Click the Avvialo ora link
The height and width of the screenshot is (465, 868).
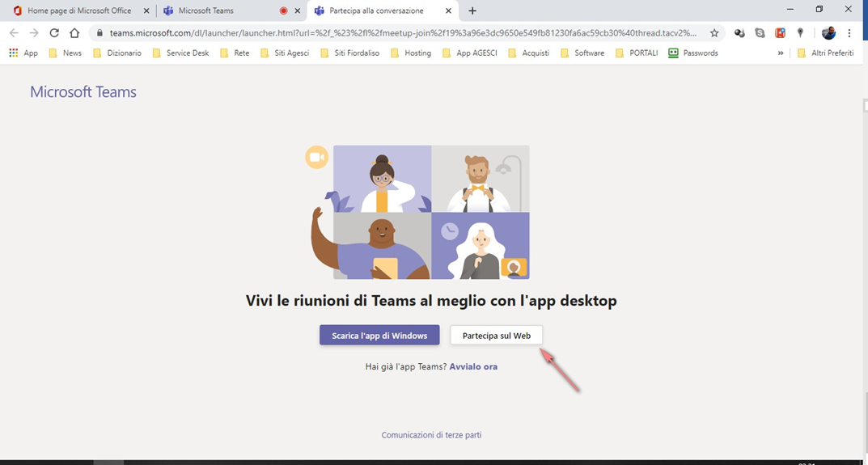(x=473, y=366)
